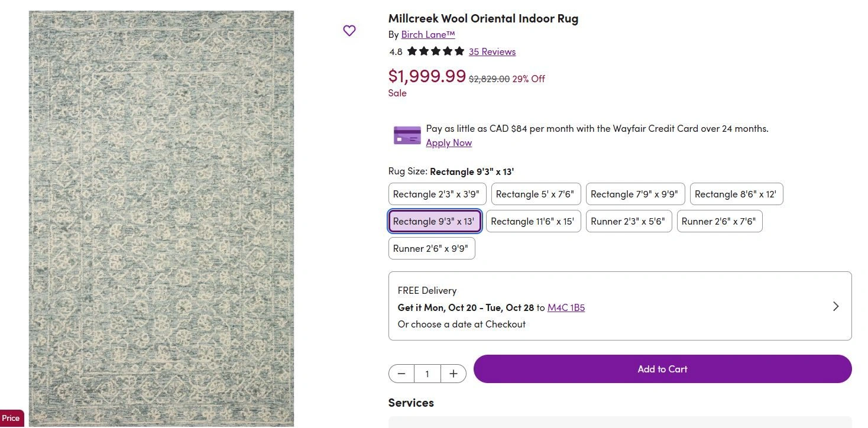Click the quantity input field
The height and width of the screenshot is (428, 868).
[x=427, y=374]
